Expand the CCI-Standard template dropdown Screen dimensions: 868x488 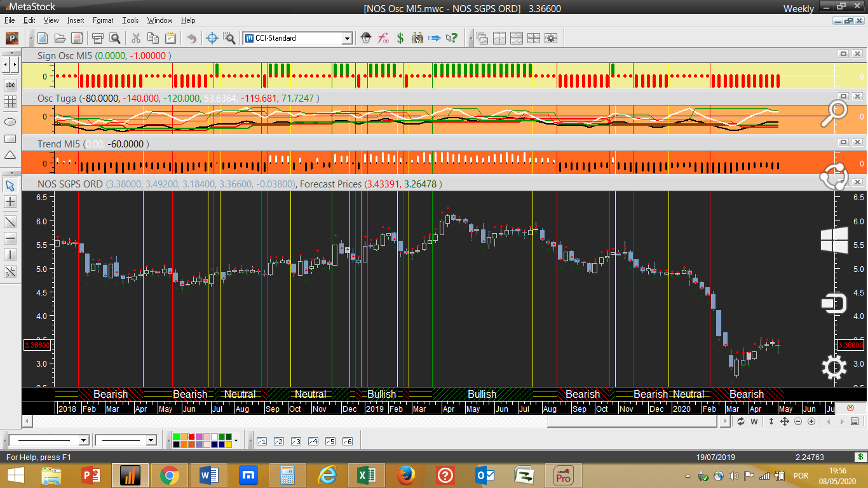pyautogui.click(x=347, y=38)
